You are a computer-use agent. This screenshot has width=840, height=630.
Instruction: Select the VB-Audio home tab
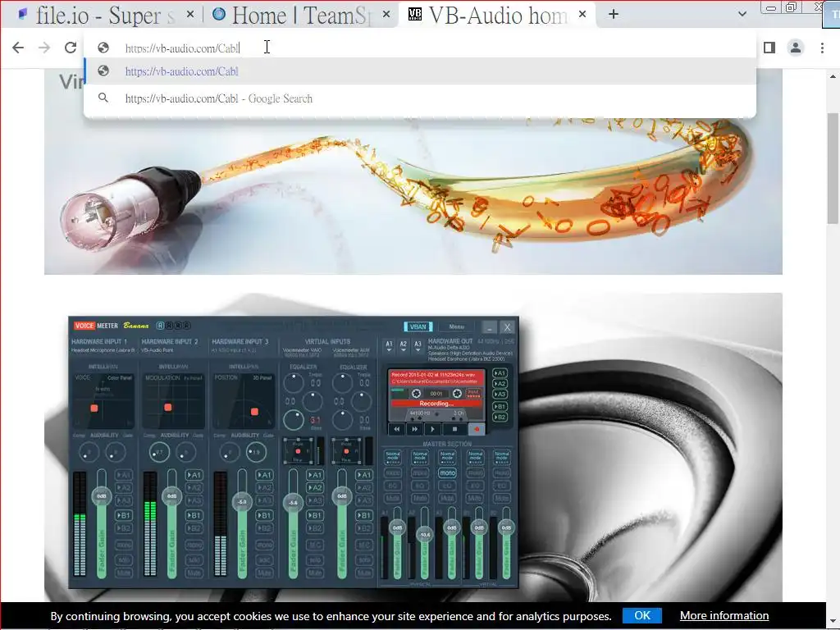point(495,15)
